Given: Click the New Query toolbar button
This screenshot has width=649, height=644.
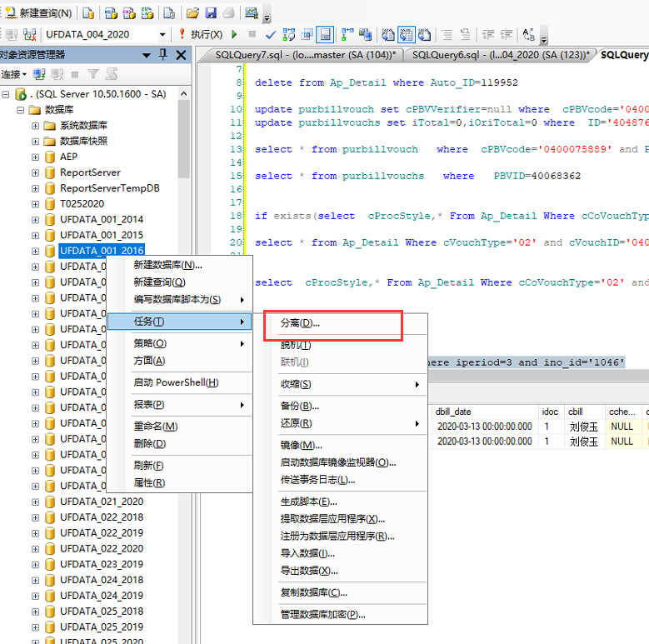Looking at the screenshot, I should pyautogui.click(x=38, y=13).
